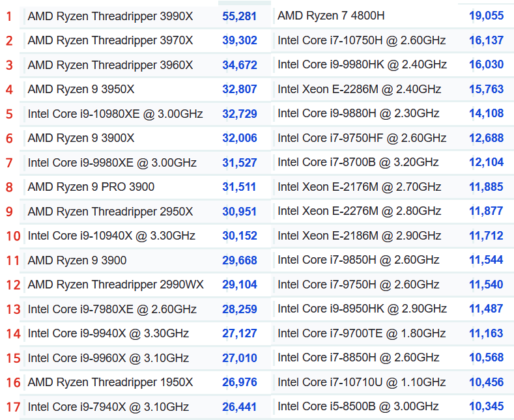Open Intel Core i9-10980XE @ 3.00GHz
514x420 pixels.
115,114
